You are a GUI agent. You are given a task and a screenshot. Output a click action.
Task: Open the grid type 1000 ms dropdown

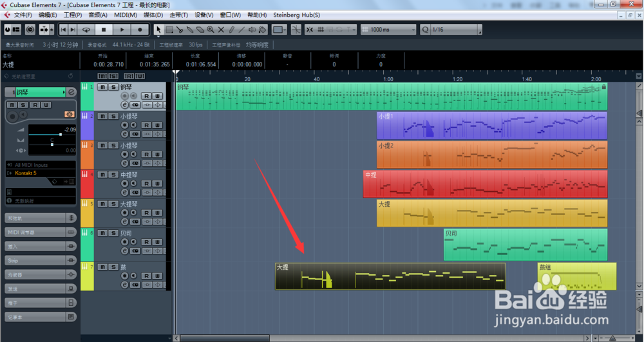388,30
